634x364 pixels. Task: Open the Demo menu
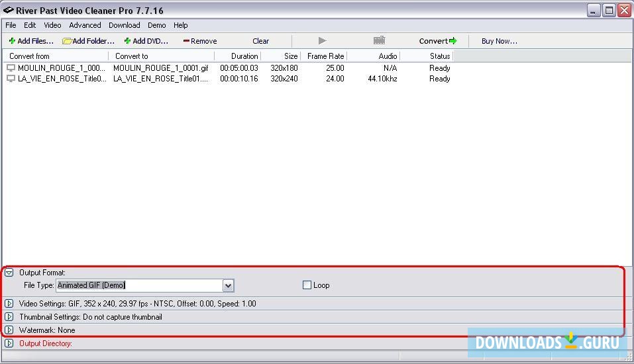(157, 25)
